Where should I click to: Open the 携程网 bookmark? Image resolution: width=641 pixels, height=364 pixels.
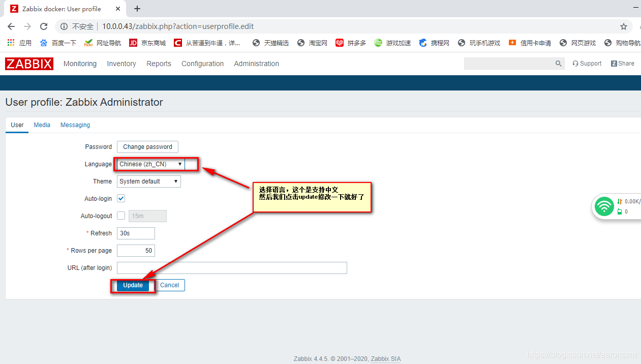click(x=434, y=43)
